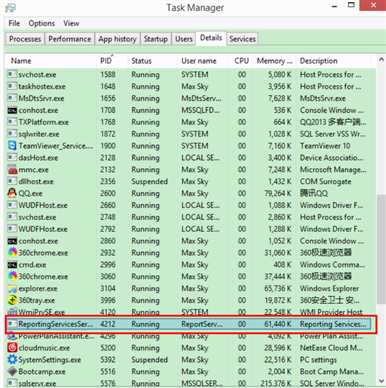Select the ReportingServicesSer... process name
386x388 pixels.
[x=56, y=324]
